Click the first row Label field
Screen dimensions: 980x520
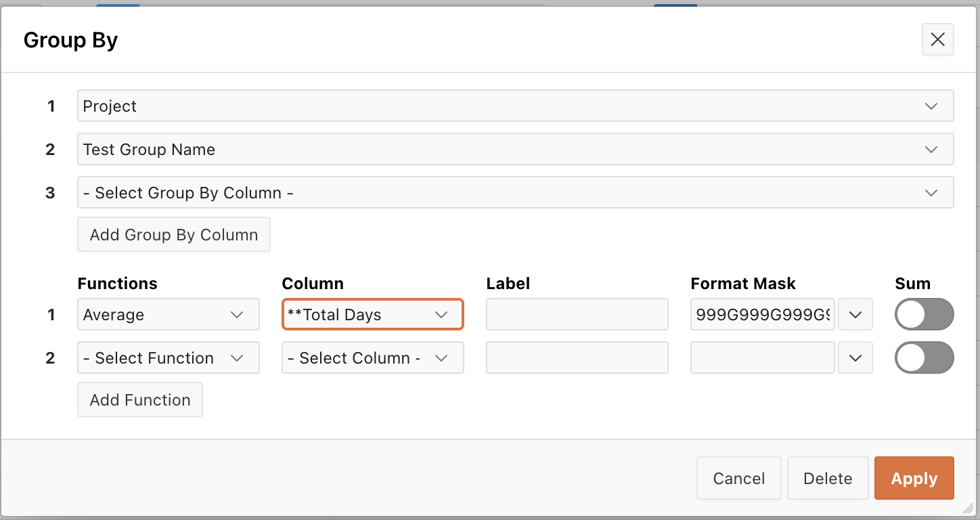[577, 315]
